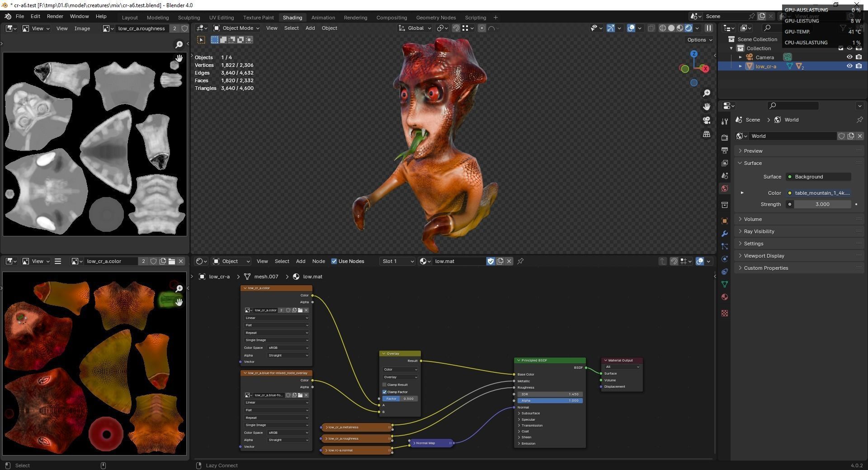The height and width of the screenshot is (470, 868).
Task: Switch to the UV Editing workspace tab
Action: pyautogui.click(x=222, y=18)
